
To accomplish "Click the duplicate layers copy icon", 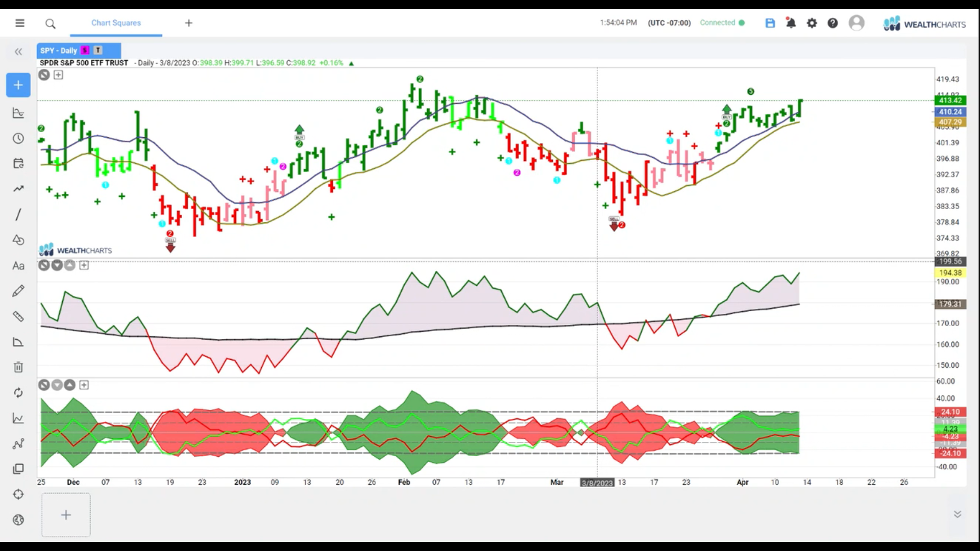I will pos(18,469).
